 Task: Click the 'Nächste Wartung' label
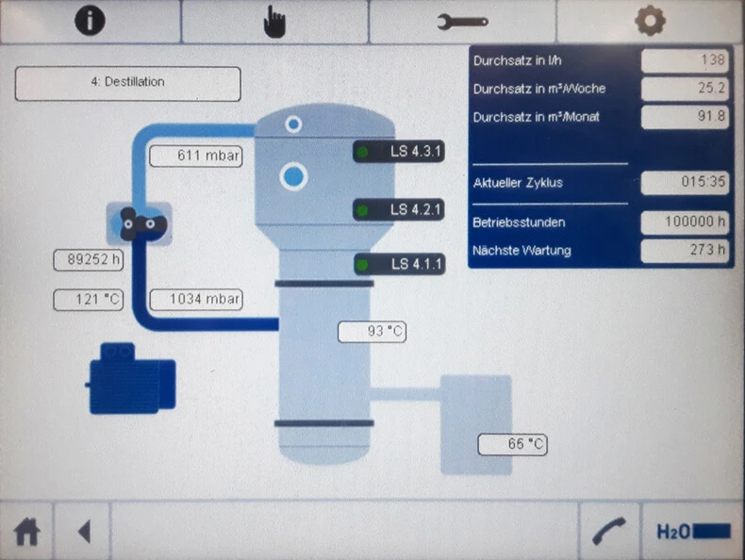[521, 251]
